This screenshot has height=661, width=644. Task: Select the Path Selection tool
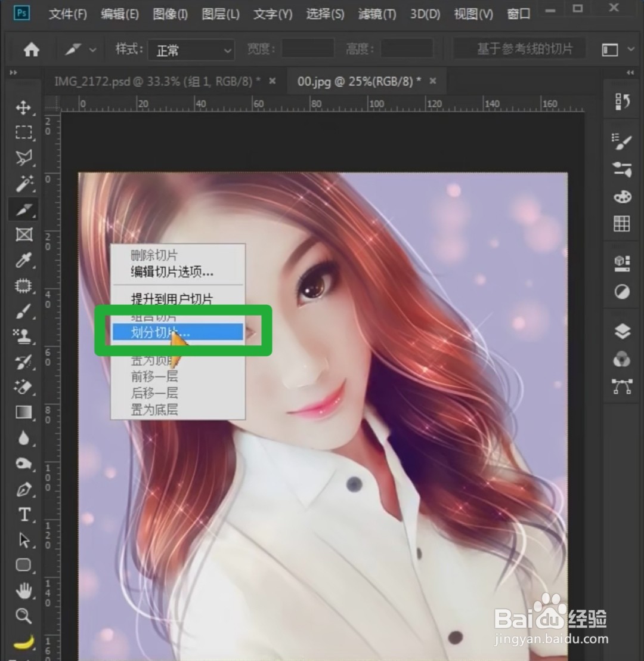tap(23, 540)
